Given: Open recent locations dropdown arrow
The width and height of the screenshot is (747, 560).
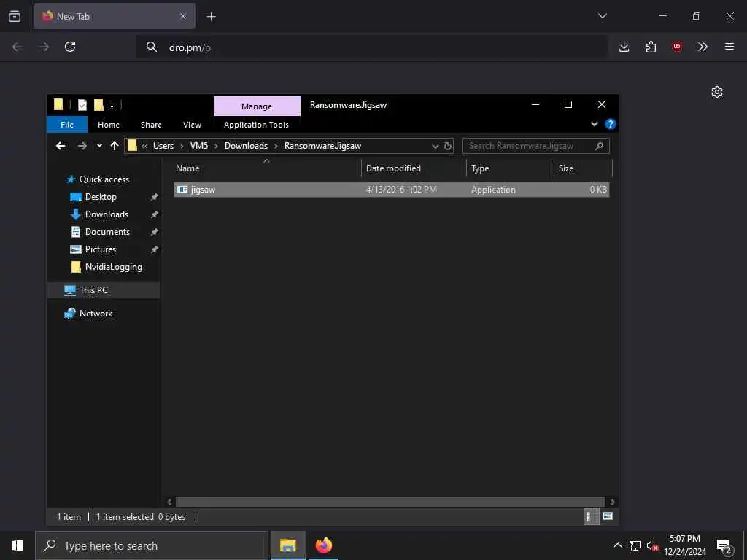Looking at the screenshot, I should click(99, 146).
